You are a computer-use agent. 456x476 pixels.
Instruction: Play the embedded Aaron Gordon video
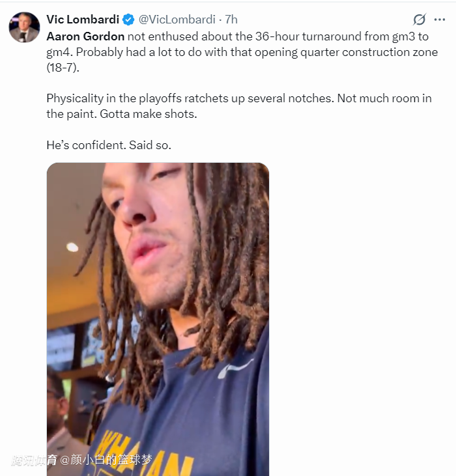coord(158,319)
